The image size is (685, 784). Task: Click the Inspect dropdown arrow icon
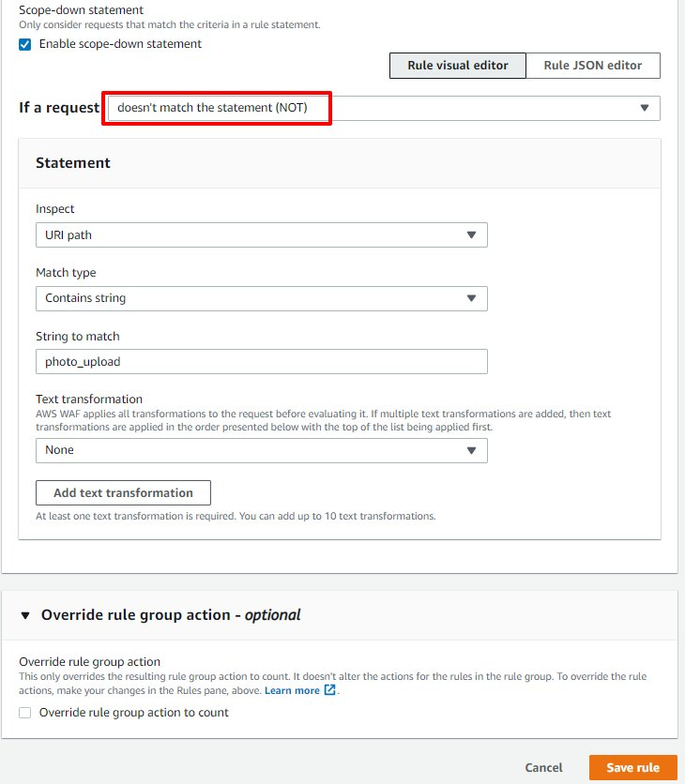471,234
